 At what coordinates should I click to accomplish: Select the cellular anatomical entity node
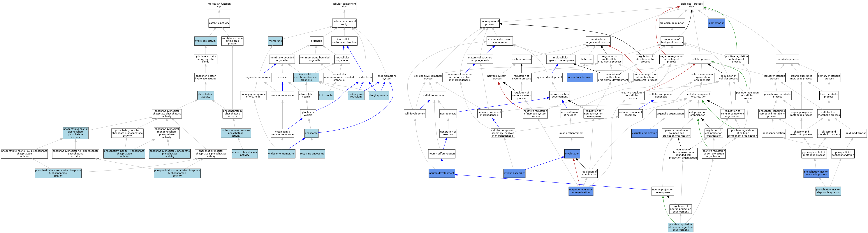344,23
